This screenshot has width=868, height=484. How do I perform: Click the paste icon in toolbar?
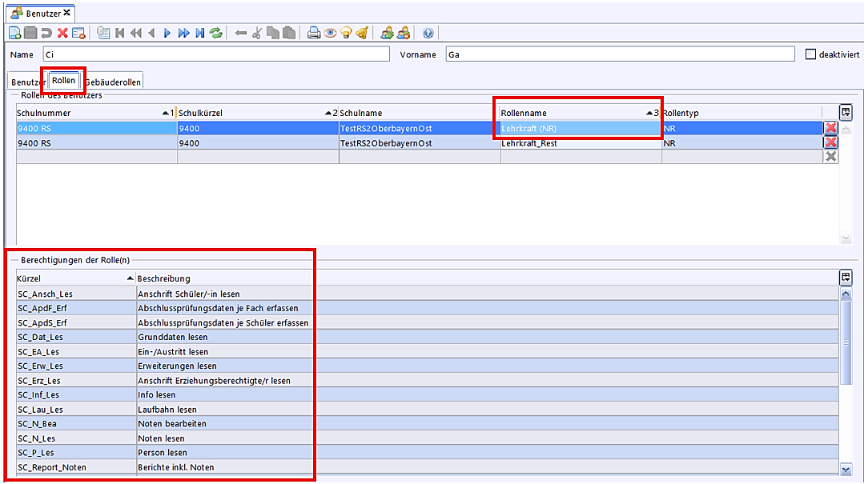tap(289, 33)
